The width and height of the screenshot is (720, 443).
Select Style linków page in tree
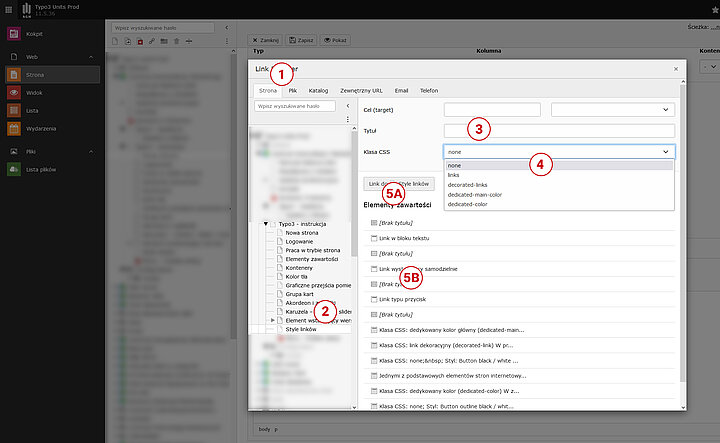click(x=301, y=329)
